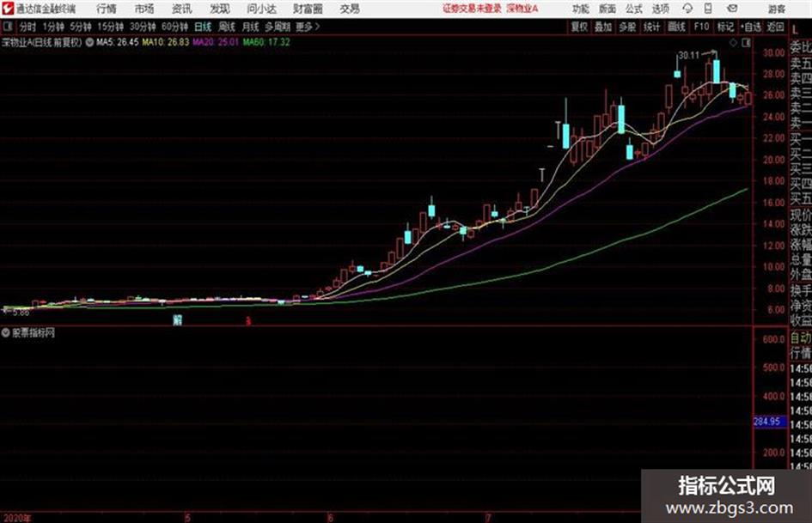Screen dimensions: 812x523
Task: Add stock via +自选 button
Action: click(750, 27)
